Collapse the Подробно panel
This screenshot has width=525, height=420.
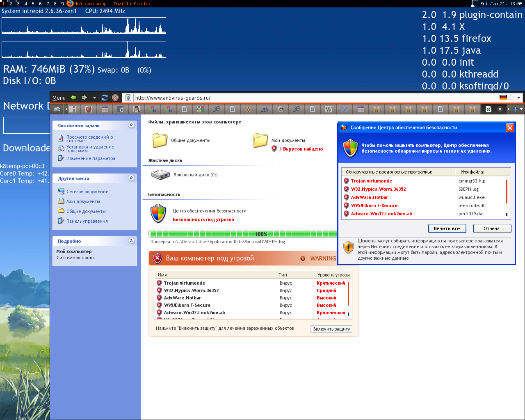point(131,241)
